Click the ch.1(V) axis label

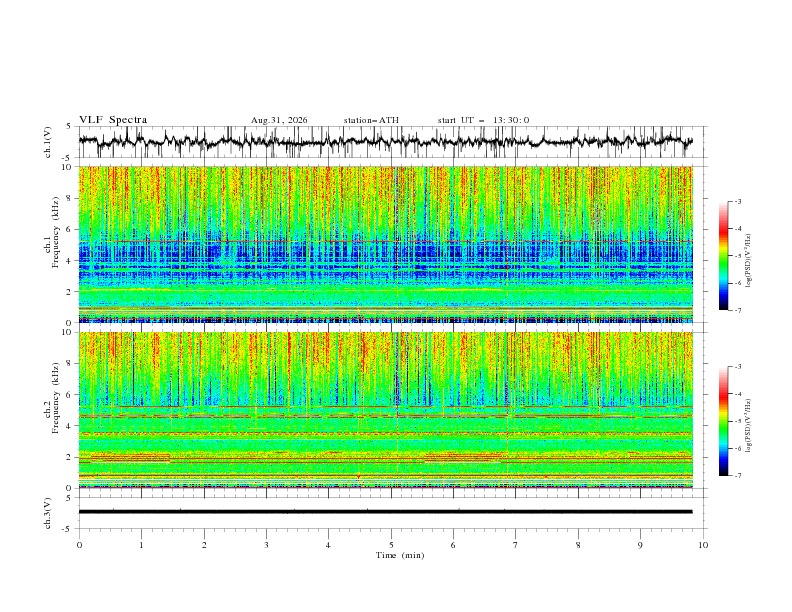coord(48,142)
